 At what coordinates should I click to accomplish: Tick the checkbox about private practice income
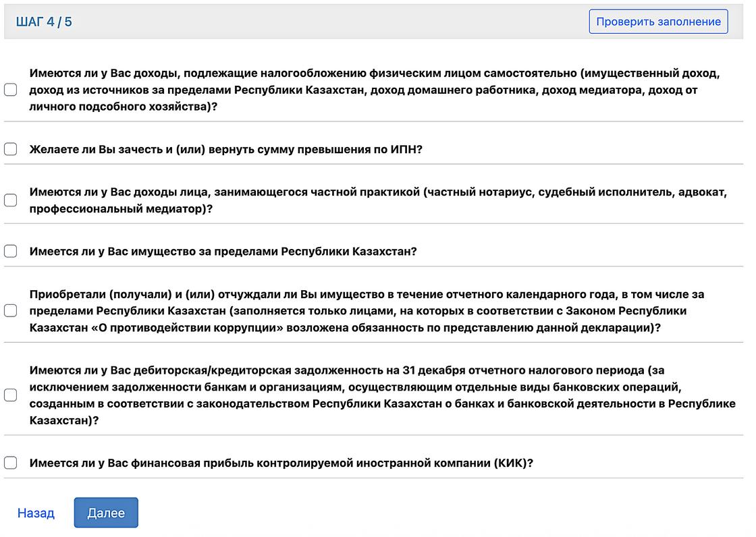(x=10, y=200)
